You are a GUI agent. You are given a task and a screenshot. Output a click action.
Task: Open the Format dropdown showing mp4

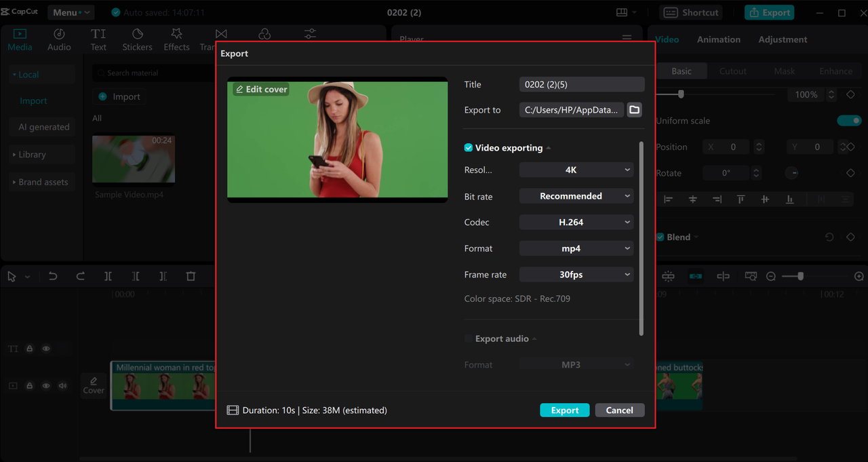point(576,248)
